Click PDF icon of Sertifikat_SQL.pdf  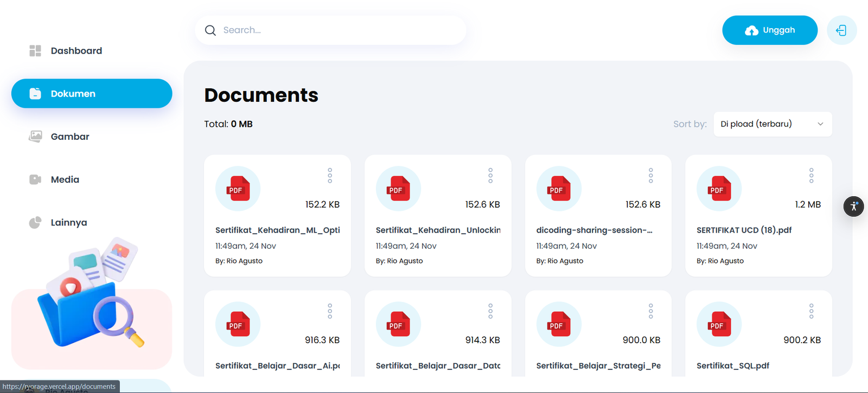click(x=719, y=324)
